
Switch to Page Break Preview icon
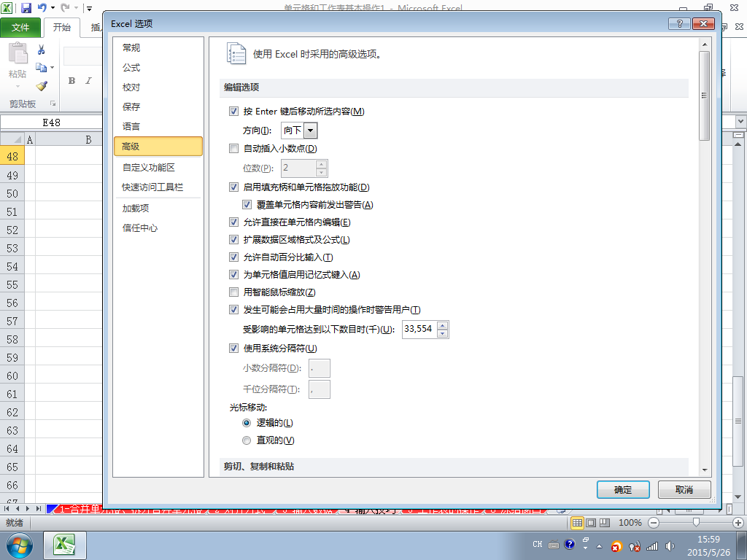click(x=605, y=523)
